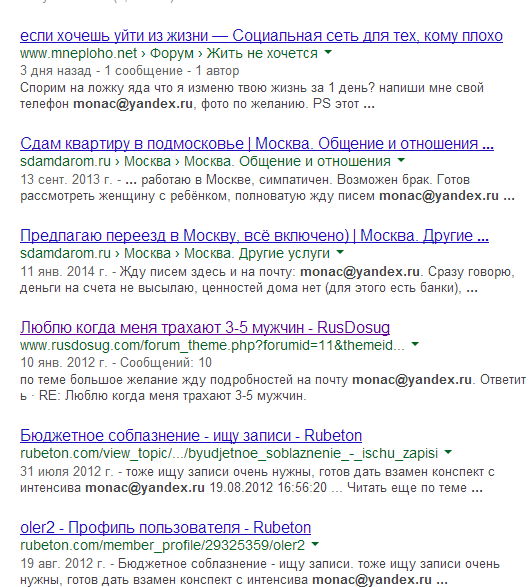Expand dropdown arrow after 'Москва. Другие услуги'
Viewport: 531px width, 587px height.
[340, 252]
